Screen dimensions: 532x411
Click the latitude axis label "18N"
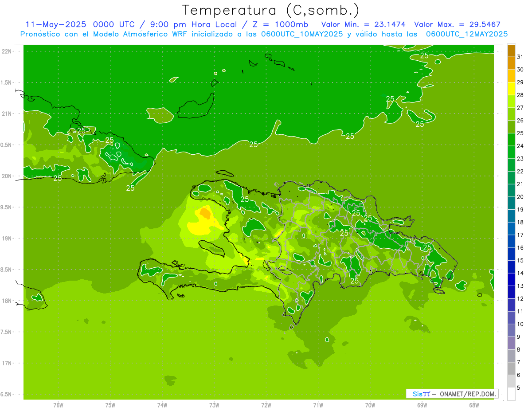[7, 301]
